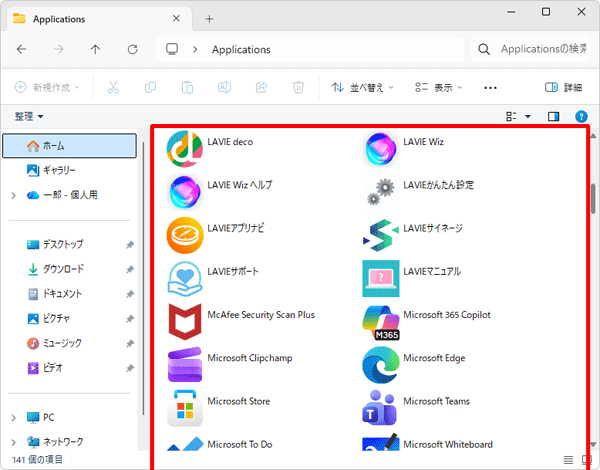Go back with the left arrow

[21, 49]
